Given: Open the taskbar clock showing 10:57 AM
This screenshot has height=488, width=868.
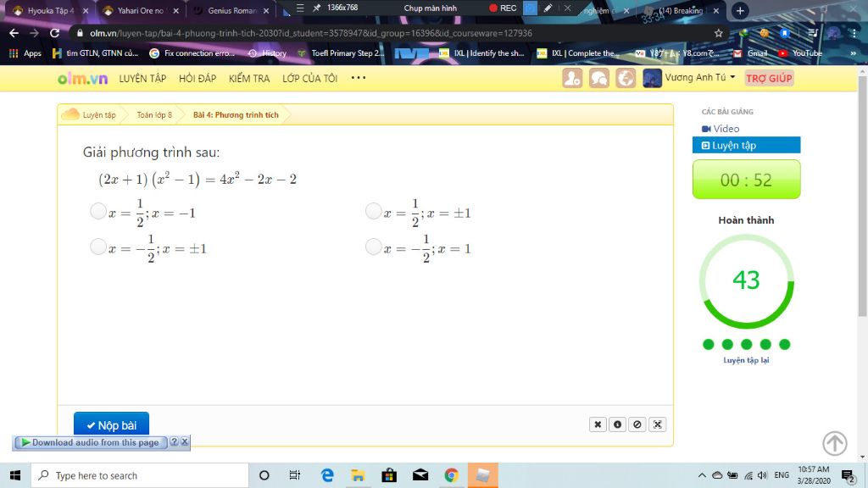Looking at the screenshot, I should click(x=814, y=475).
